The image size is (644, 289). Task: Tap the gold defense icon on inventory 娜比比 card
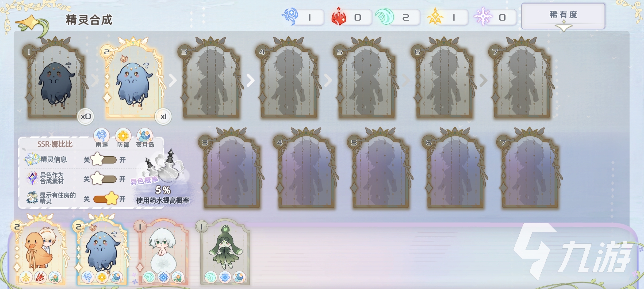(102, 277)
